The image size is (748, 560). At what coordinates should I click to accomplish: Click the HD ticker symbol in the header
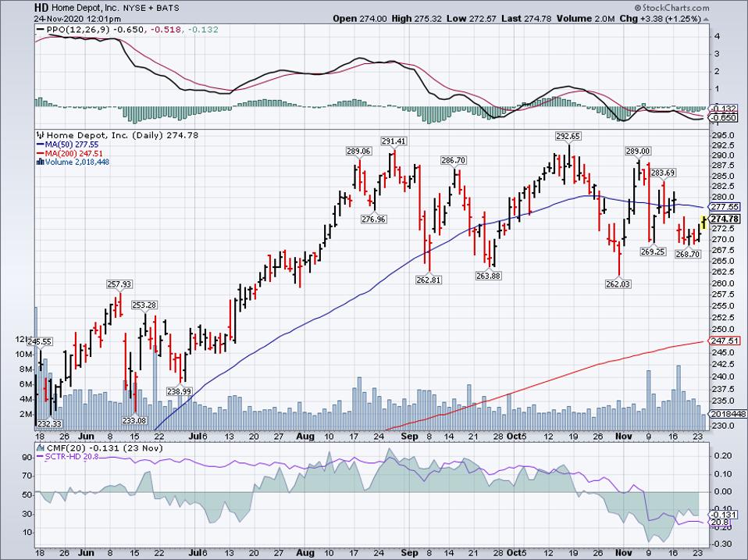pyautogui.click(x=41, y=8)
